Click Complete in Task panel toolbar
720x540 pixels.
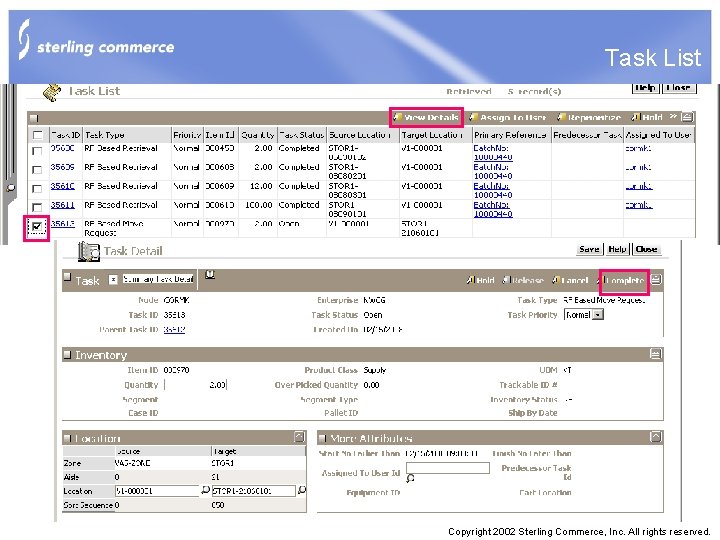[x=622, y=280]
